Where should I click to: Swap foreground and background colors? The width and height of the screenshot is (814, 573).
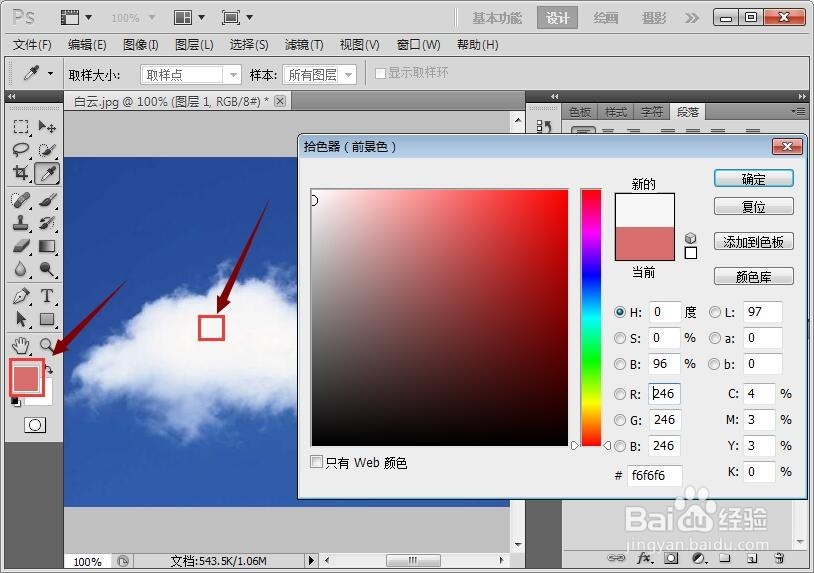coord(49,369)
